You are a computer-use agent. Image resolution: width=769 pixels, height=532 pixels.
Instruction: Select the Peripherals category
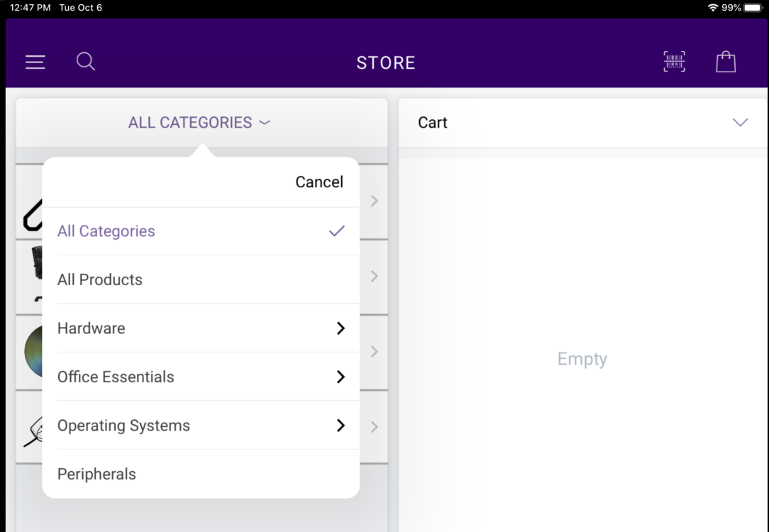click(96, 474)
